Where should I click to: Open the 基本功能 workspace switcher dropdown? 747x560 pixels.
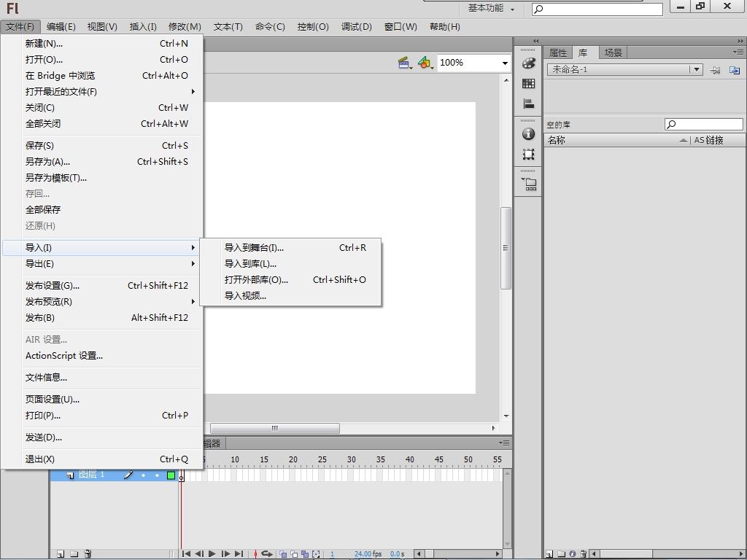491,9
